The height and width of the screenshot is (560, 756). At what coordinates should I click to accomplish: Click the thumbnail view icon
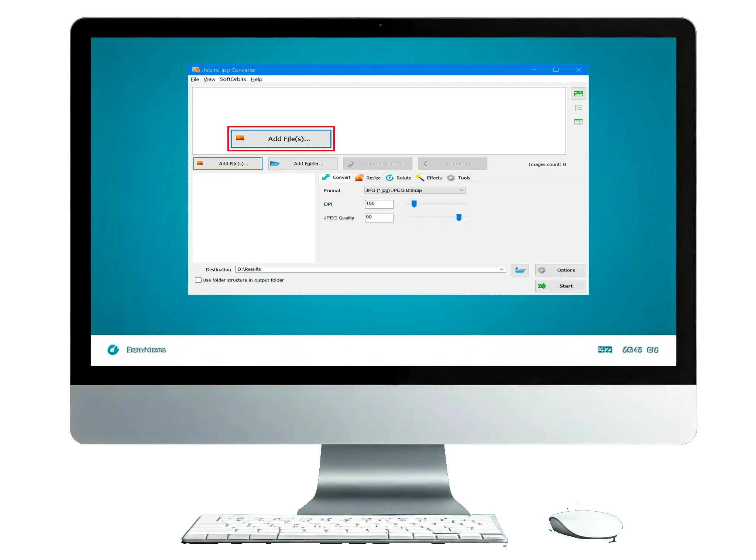(x=578, y=93)
